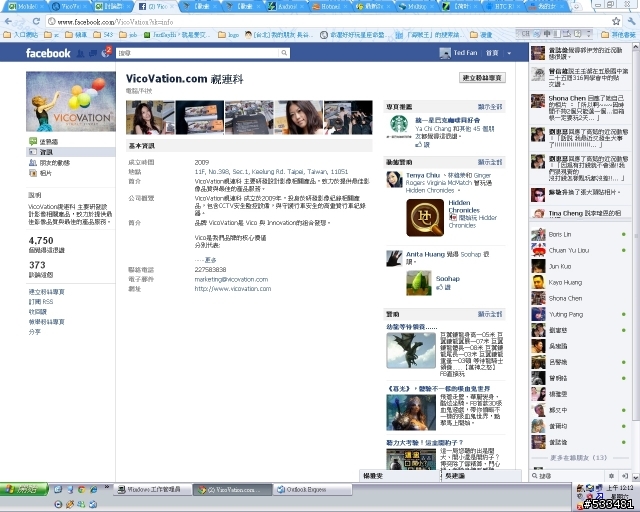Click the 分享 share link in sidebar
Screen dimensions: 640x512
tap(35, 332)
